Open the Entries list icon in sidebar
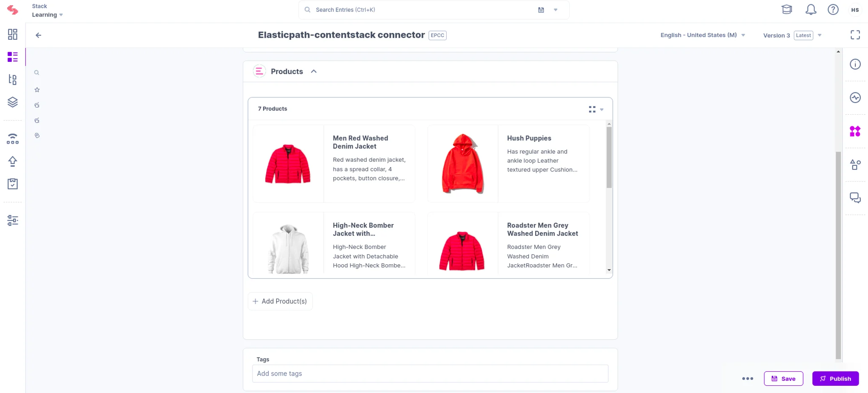The height and width of the screenshot is (393, 868). (x=13, y=57)
